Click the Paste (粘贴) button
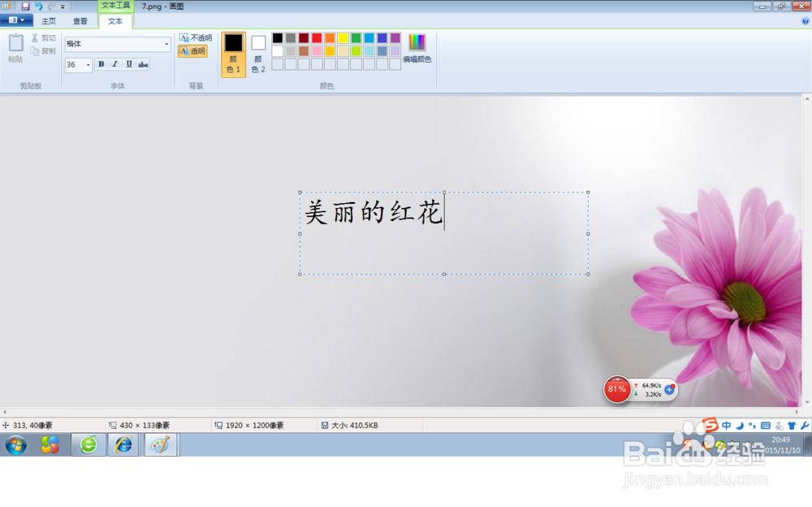This screenshot has height=507, width=812. click(15, 49)
